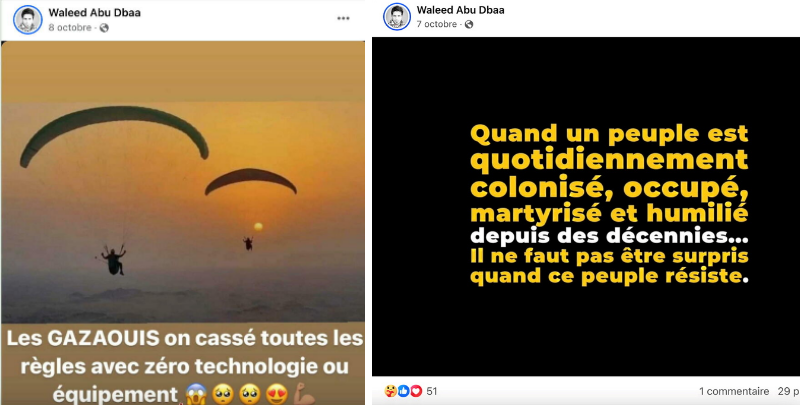Screen dimensions: 800x405
Task: Click the blue thumbs-up like reaction icon
Action: coord(404,391)
